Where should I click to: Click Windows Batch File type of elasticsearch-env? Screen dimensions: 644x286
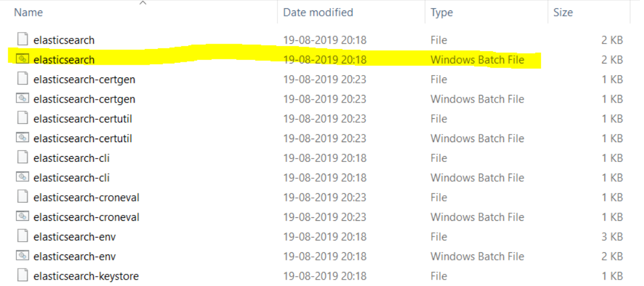477,256
